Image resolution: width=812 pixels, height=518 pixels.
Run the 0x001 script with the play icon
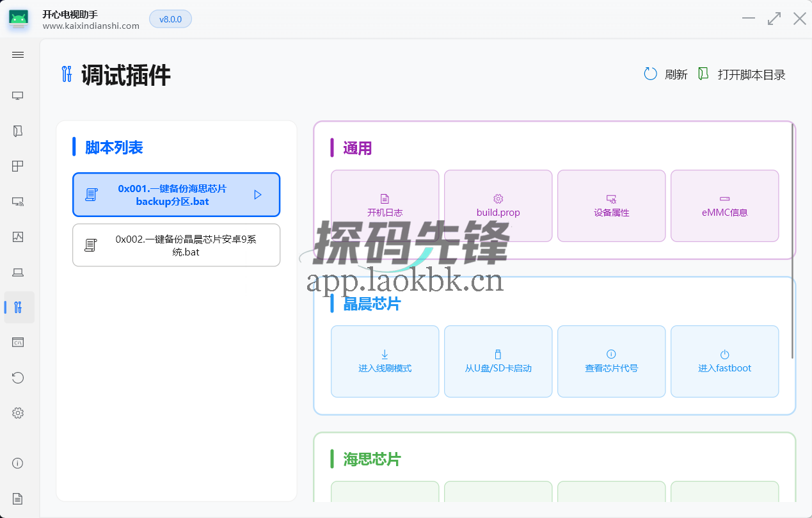pos(258,195)
